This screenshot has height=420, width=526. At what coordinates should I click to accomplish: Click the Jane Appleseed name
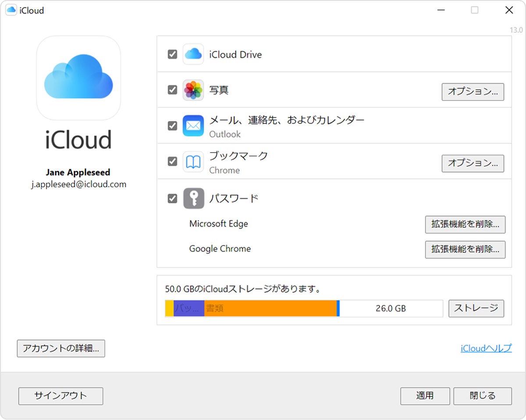click(78, 172)
